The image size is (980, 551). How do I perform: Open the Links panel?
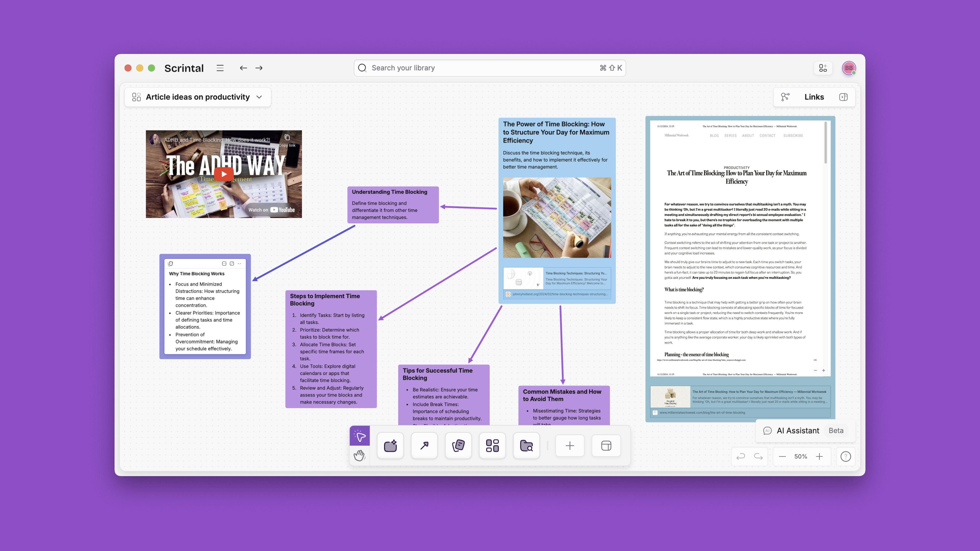814,97
